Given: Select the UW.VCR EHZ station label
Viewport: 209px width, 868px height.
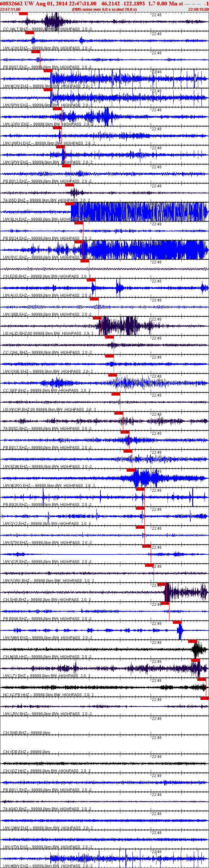Looking at the screenshot, I should 47,562.
